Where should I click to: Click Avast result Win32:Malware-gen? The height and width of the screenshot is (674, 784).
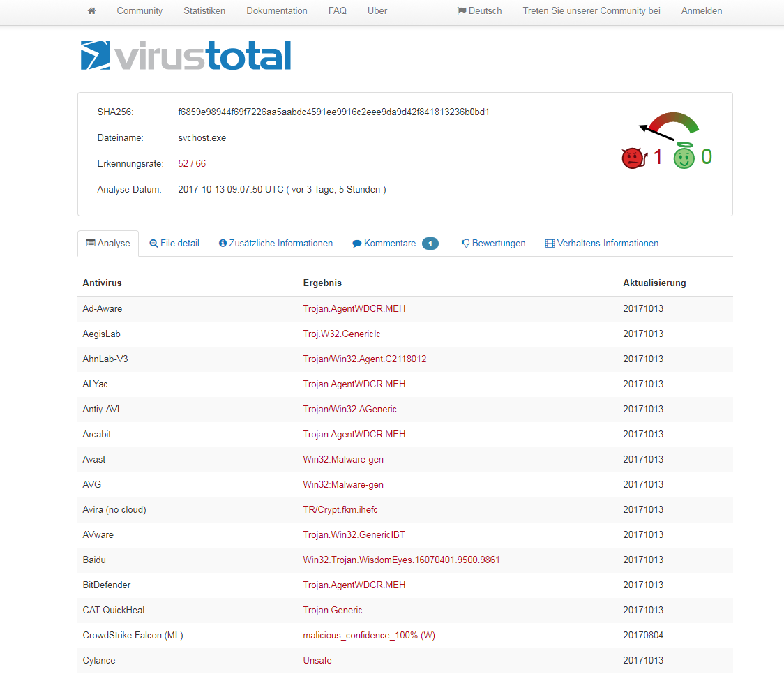click(x=343, y=460)
